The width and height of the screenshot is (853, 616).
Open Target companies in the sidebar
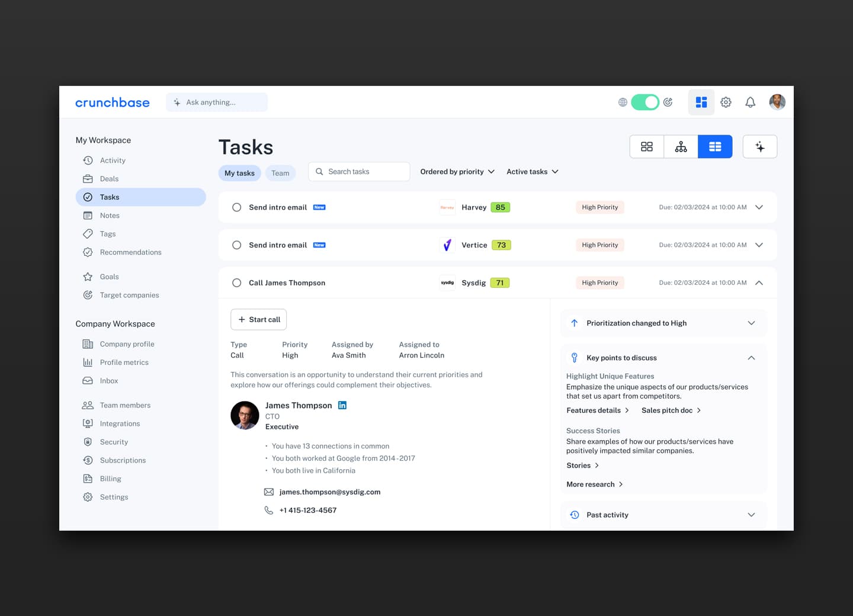pos(140,295)
